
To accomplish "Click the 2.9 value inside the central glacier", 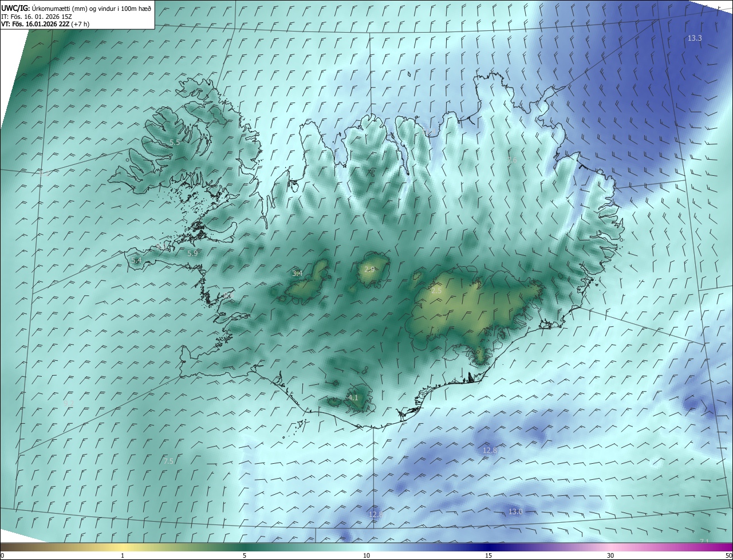I will [369, 269].
